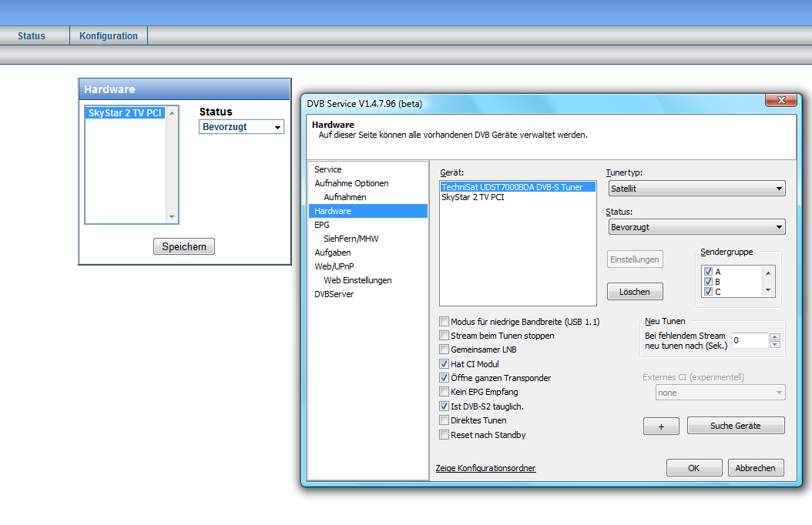This screenshot has height=525, width=812.
Task: Open the Konfiguration tab
Action: click(109, 36)
